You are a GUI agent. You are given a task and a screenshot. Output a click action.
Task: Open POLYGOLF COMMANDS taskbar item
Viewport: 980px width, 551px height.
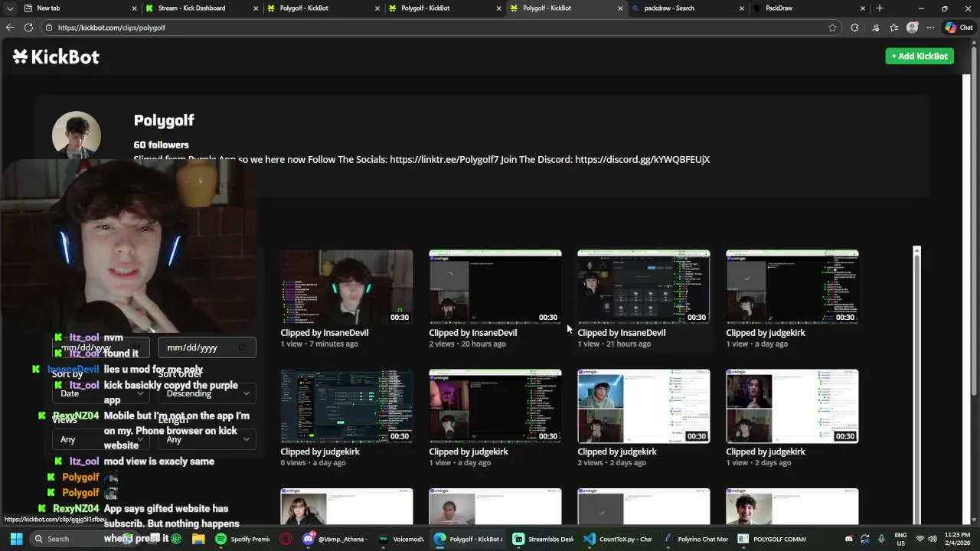772,539
